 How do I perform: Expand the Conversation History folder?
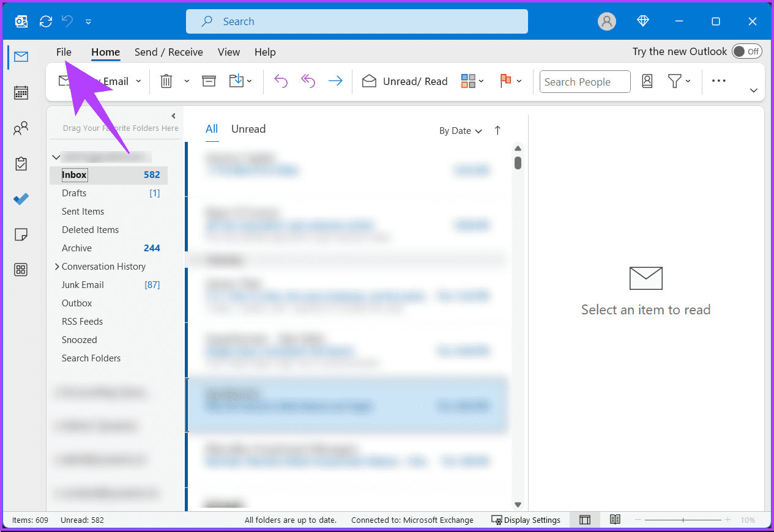tap(56, 266)
